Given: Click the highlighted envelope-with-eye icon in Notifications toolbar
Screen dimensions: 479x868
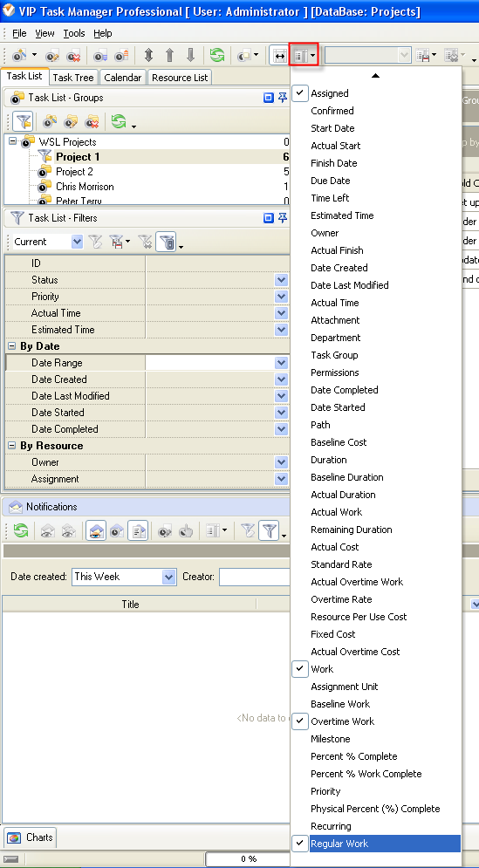Looking at the screenshot, I should tap(96, 531).
